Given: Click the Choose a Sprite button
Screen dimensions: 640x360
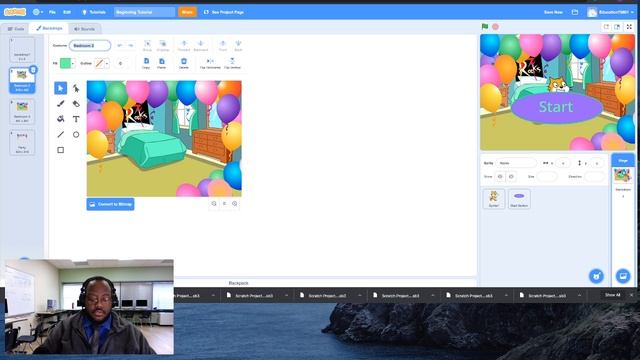Looking at the screenshot, I should coord(596,276).
